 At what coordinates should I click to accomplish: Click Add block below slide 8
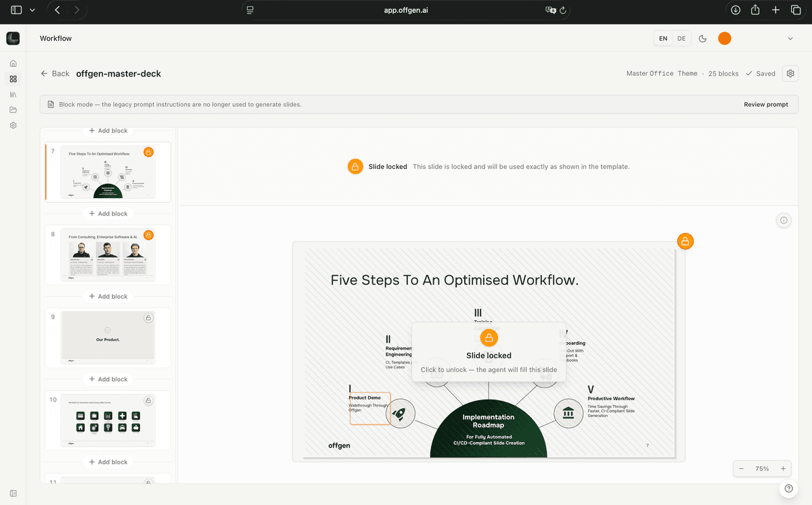[x=108, y=296]
